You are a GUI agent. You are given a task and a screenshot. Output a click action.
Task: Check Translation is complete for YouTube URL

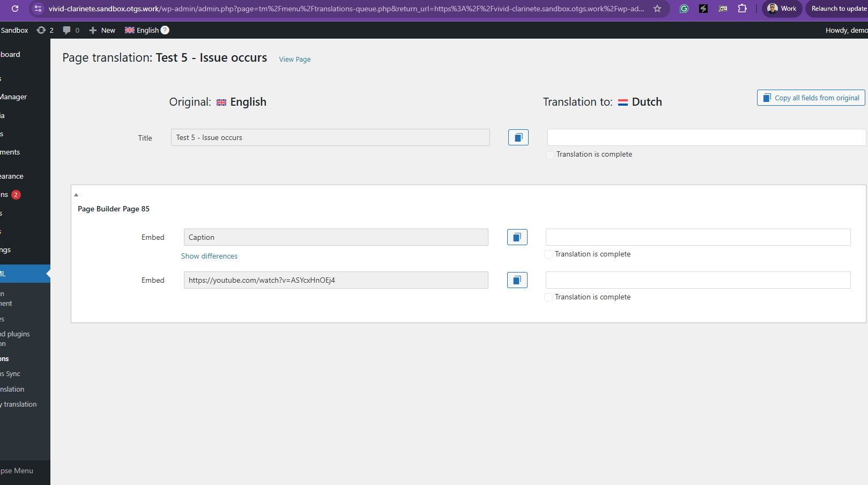pyautogui.click(x=548, y=297)
